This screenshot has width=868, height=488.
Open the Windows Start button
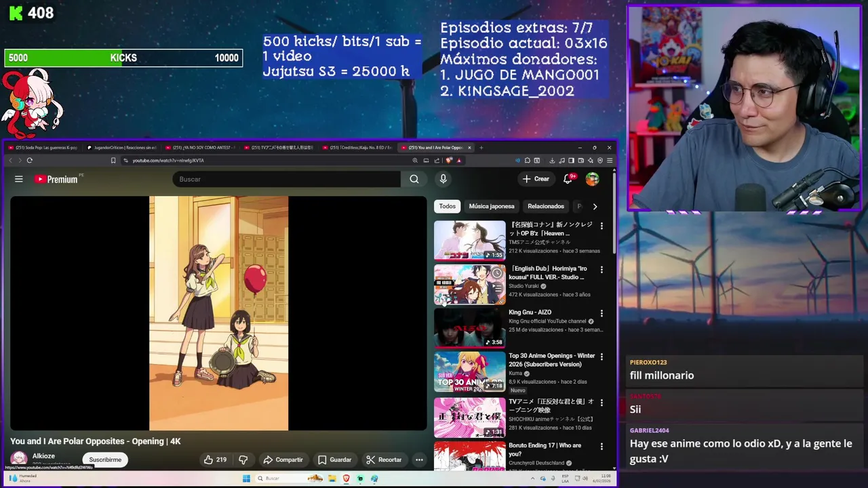pyautogui.click(x=246, y=479)
